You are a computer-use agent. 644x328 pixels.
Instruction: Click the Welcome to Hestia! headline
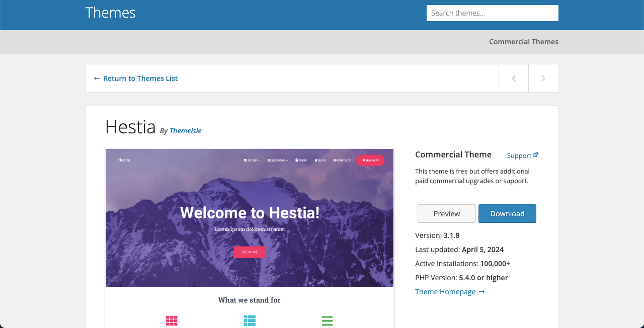click(250, 213)
